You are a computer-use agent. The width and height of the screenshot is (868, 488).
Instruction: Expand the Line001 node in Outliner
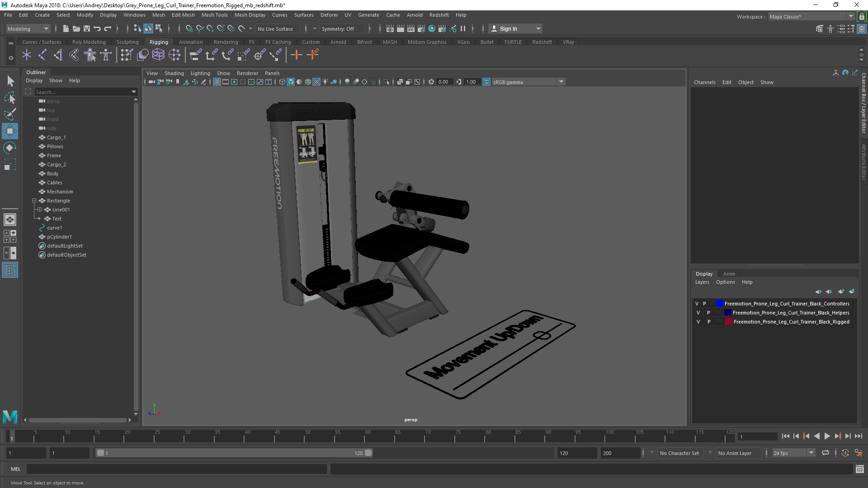pos(39,210)
